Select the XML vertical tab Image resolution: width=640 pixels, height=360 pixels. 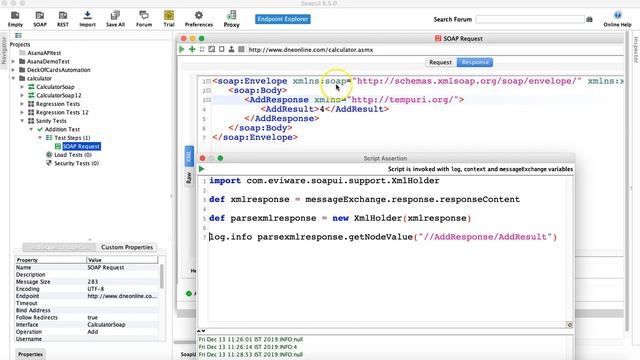tap(189, 156)
